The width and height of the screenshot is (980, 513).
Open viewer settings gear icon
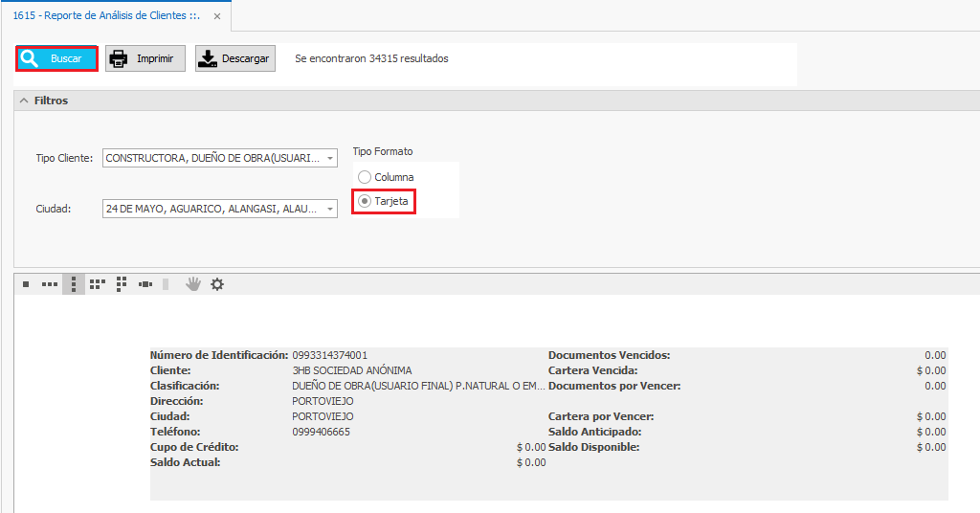[217, 284]
